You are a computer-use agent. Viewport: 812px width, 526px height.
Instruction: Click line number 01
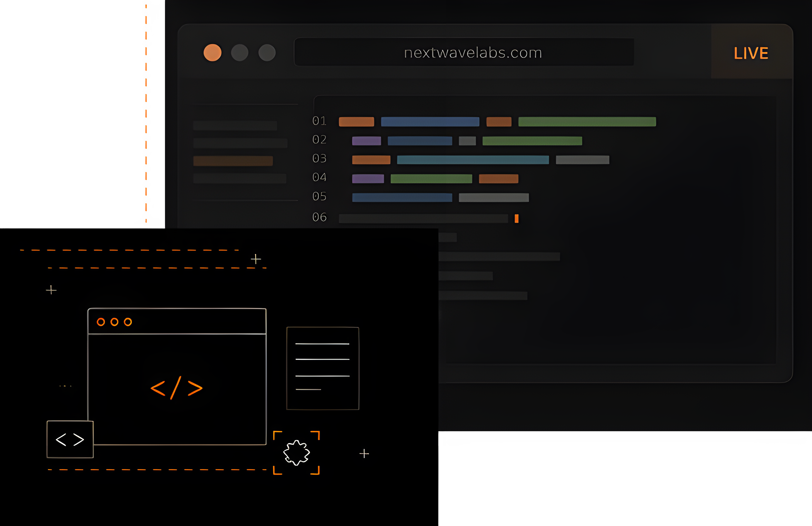(319, 121)
